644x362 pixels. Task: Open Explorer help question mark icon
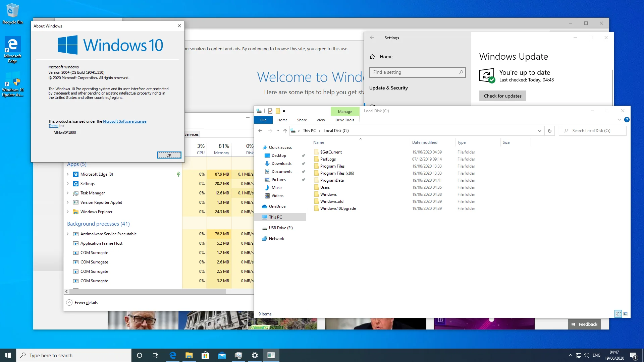(x=627, y=120)
